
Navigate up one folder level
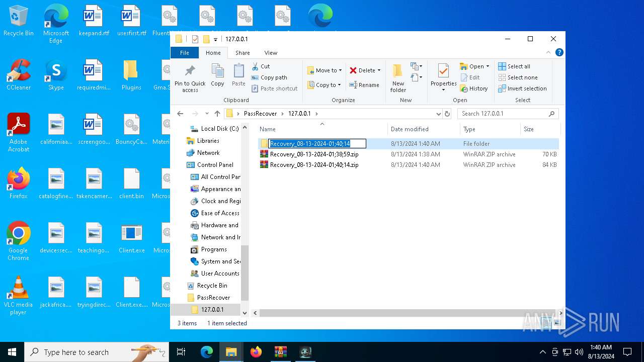[217, 114]
